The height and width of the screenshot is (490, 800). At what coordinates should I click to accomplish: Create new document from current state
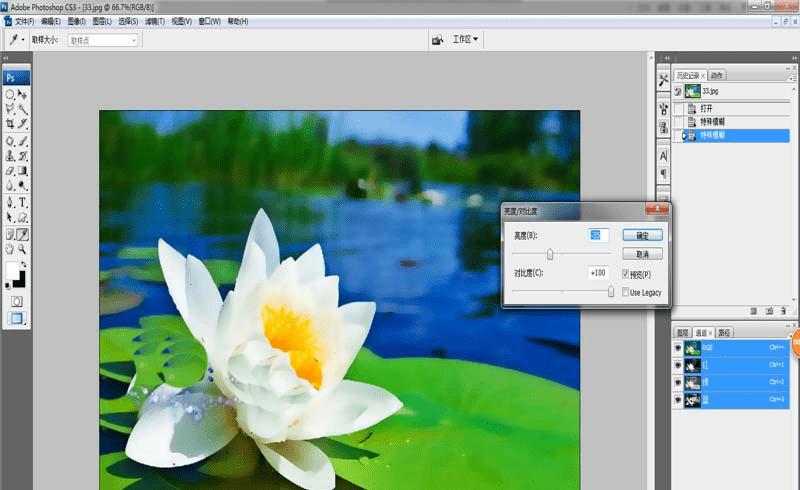coord(754,311)
